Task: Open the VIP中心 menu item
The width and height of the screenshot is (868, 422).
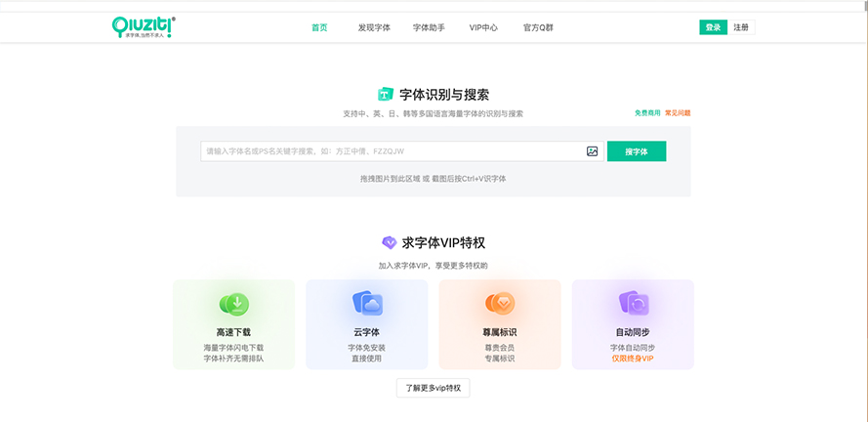Action: click(483, 27)
